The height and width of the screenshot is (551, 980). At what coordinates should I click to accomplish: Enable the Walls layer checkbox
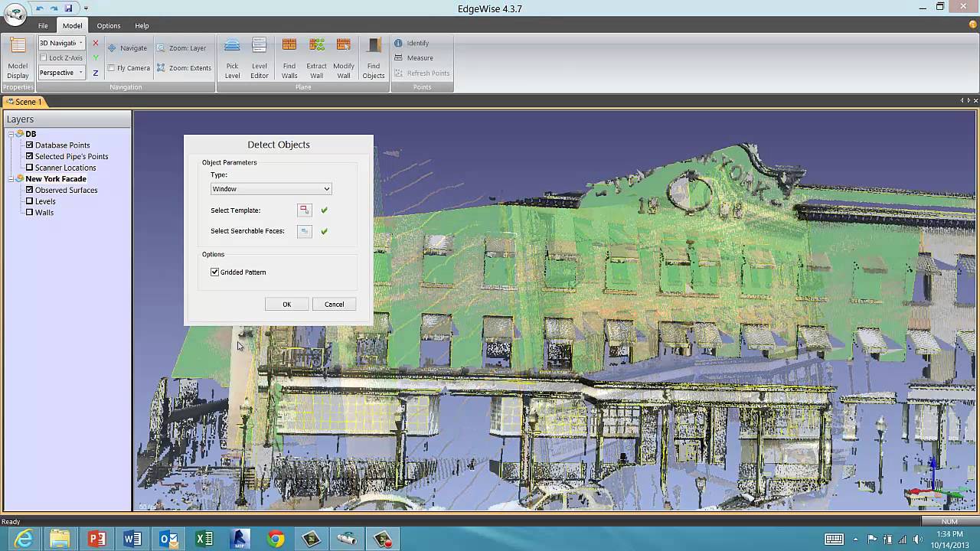(30, 212)
